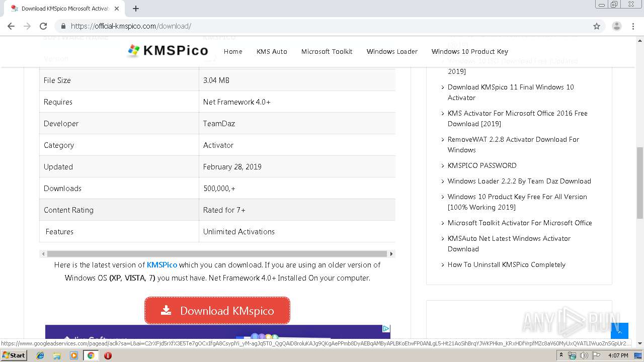Open Chrome profile avatar

617,26
